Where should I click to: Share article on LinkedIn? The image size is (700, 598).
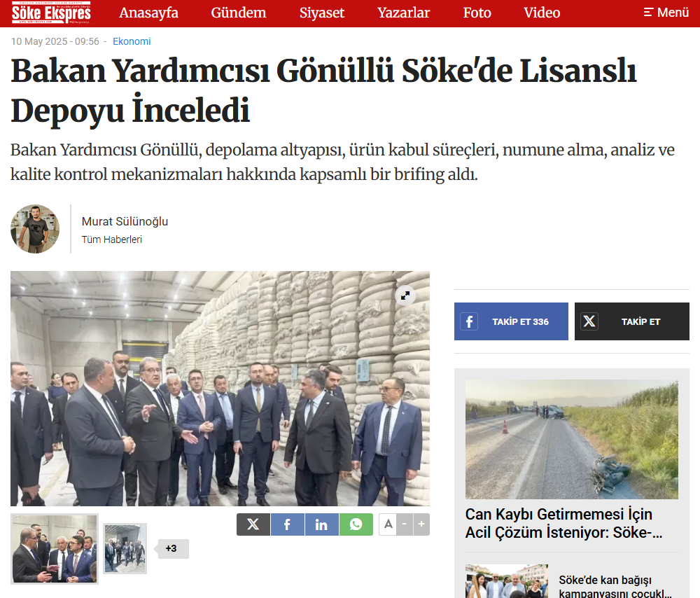click(321, 524)
